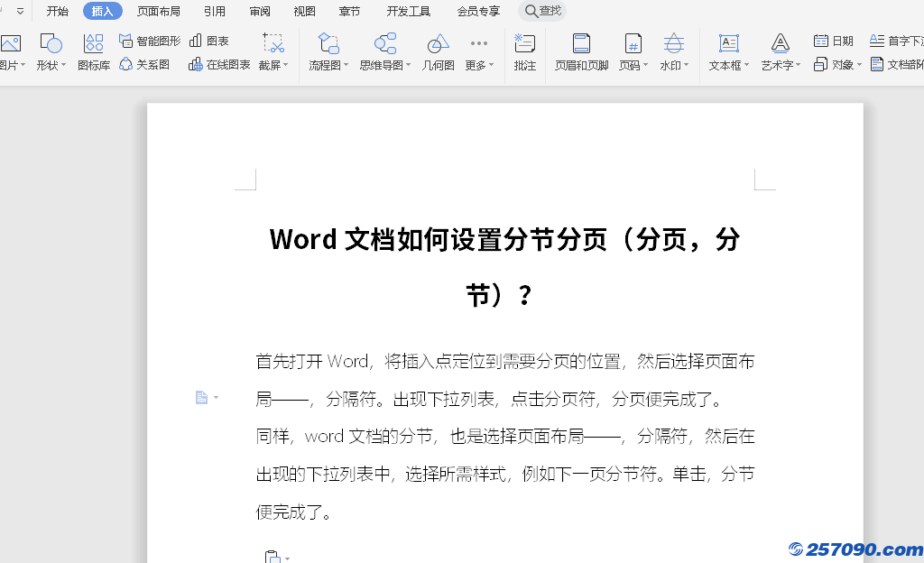Click the 查找 search box
The height and width of the screenshot is (563, 924).
pos(542,11)
